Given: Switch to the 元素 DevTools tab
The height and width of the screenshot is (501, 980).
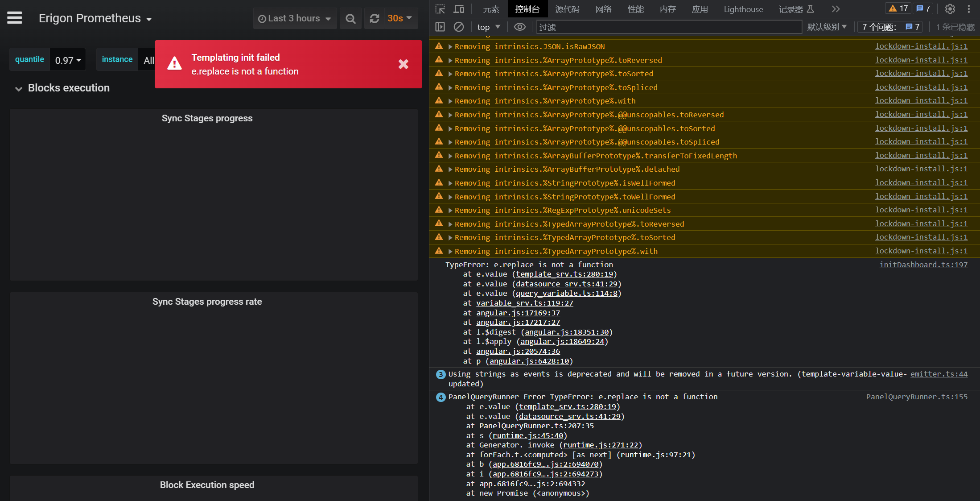Looking at the screenshot, I should point(491,9).
